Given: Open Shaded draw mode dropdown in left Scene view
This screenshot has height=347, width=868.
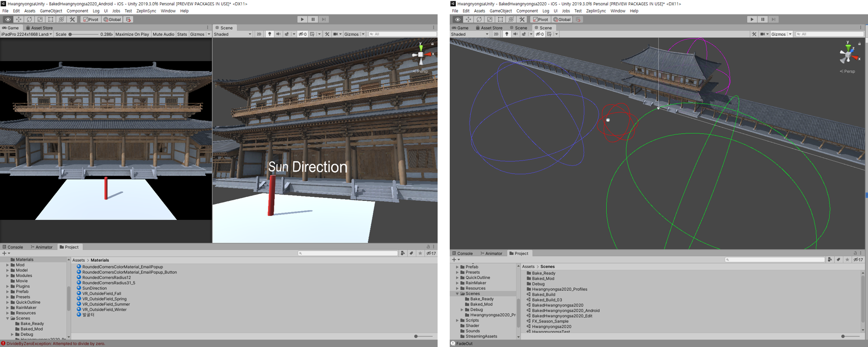Looking at the screenshot, I should coord(233,34).
